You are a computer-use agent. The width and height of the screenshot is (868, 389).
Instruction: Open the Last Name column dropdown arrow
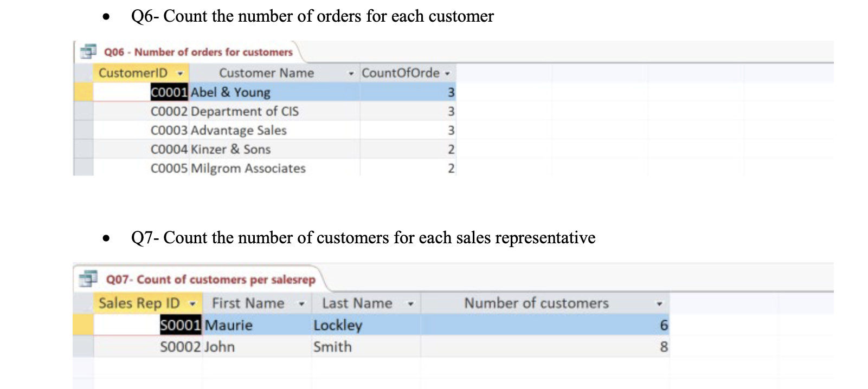[411, 303]
